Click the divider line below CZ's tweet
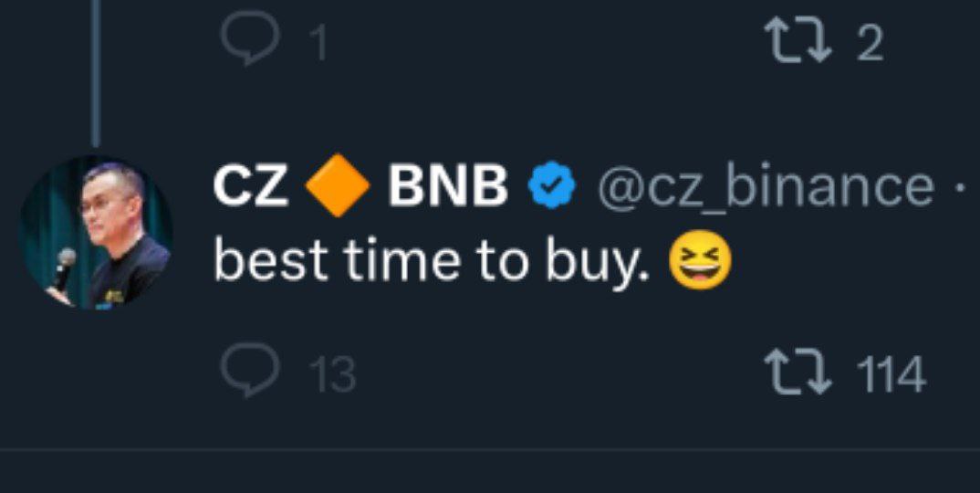The height and width of the screenshot is (493, 980). (490, 449)
